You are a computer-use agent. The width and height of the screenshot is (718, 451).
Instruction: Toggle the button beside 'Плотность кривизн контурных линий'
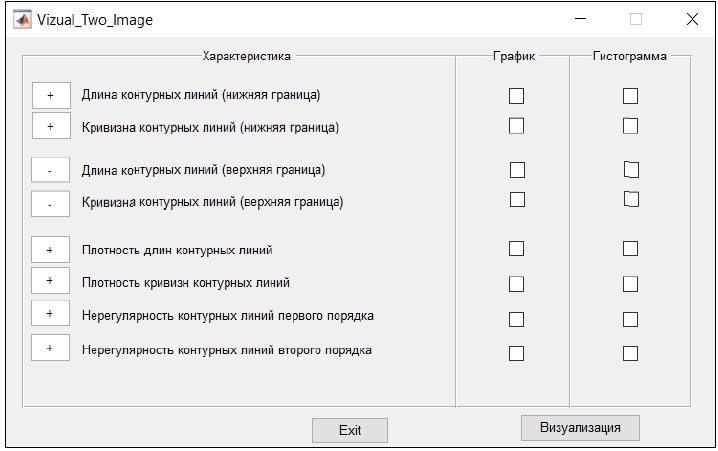(50, 282)
